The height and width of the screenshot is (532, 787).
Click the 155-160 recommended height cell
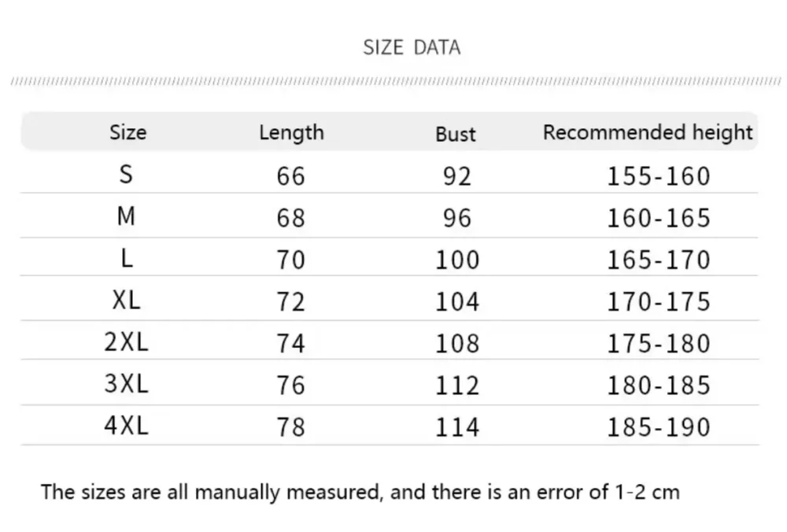pyautogui.click(x=658, y=176)
